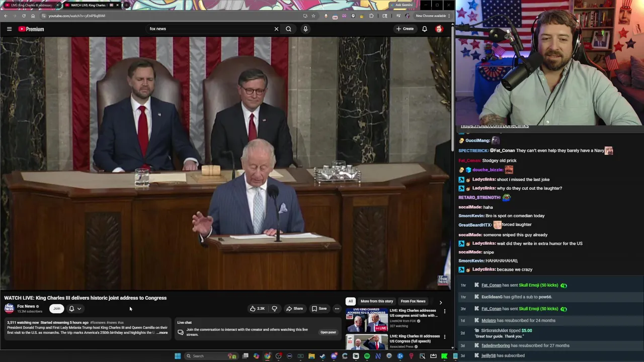
Task: Open options for 'US Congress (full speech)' video
Action: tap(444, 337)
